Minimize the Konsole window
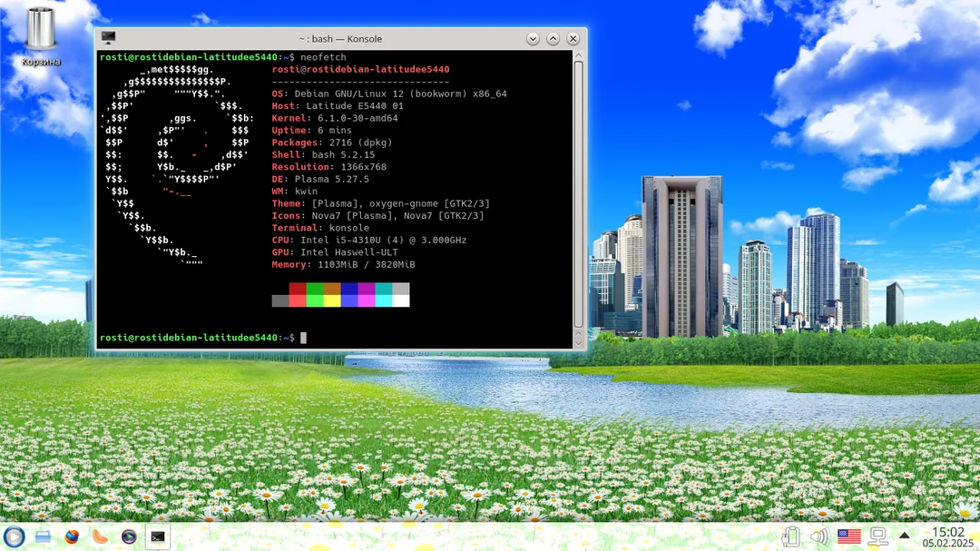 pos(533,39)
